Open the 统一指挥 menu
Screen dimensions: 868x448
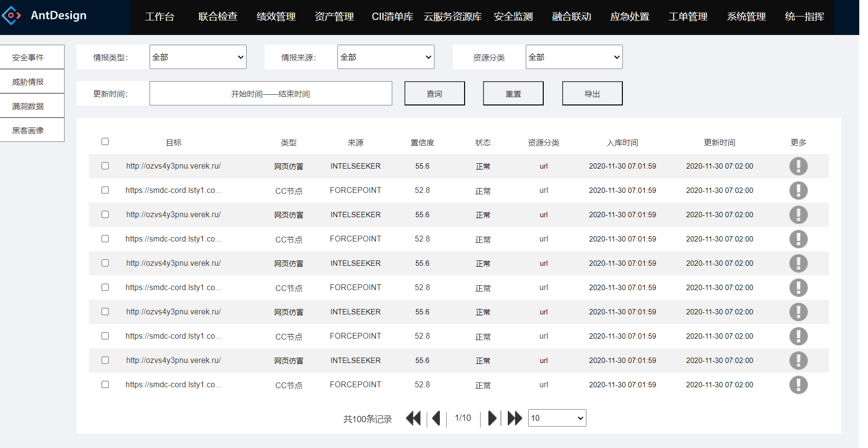(805, 17)
